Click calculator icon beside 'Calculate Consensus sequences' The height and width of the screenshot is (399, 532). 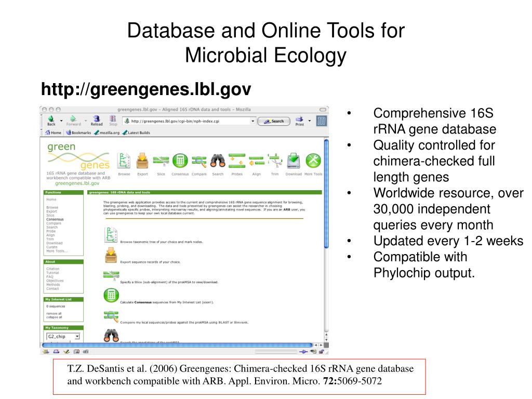click(x=111, y=295)
